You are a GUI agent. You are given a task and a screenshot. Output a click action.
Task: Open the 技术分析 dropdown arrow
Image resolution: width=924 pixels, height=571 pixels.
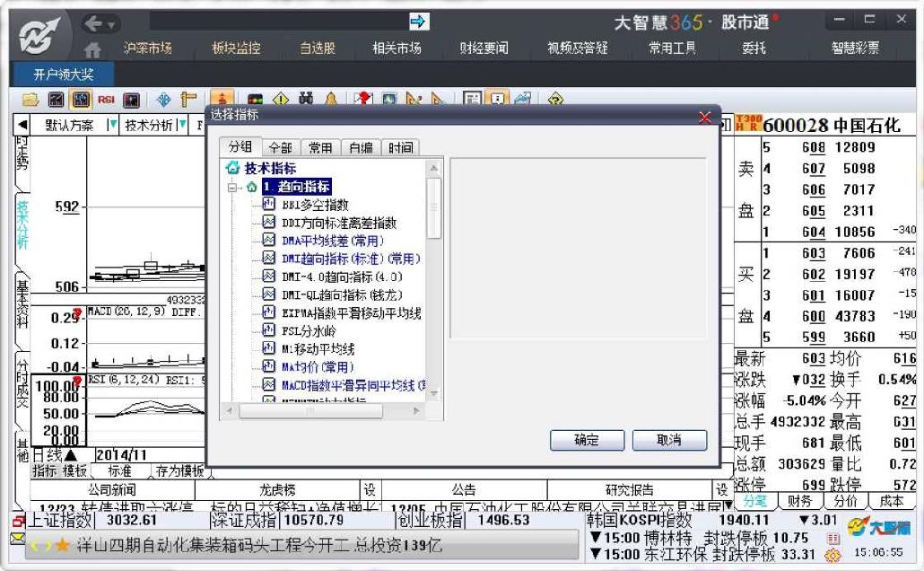pyautogui.click(x=182, y=125)
